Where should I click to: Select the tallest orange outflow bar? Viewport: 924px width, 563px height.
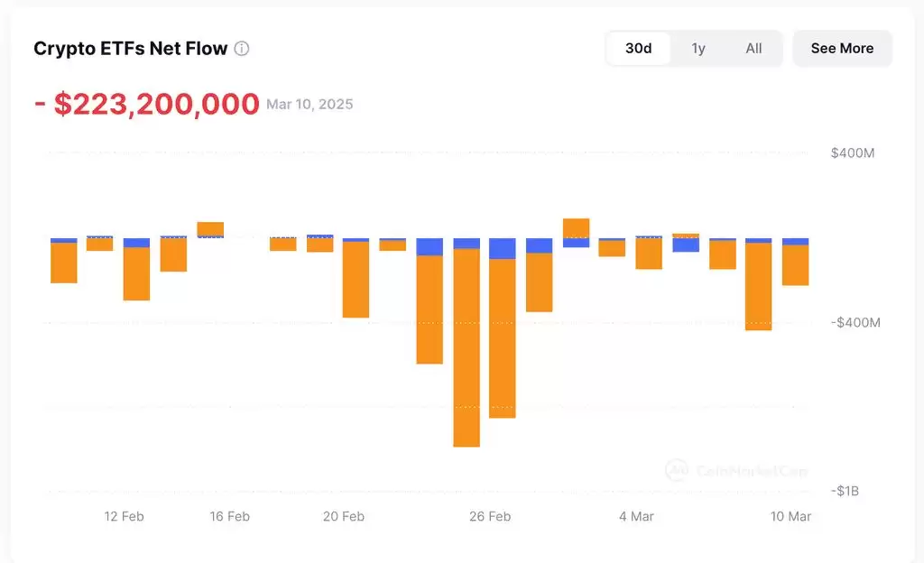click(467, 347)
